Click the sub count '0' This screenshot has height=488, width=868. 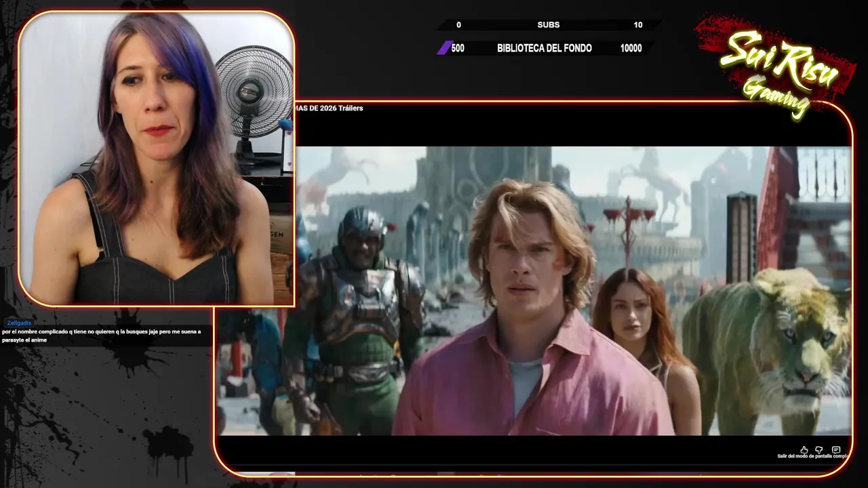(458, 25)
